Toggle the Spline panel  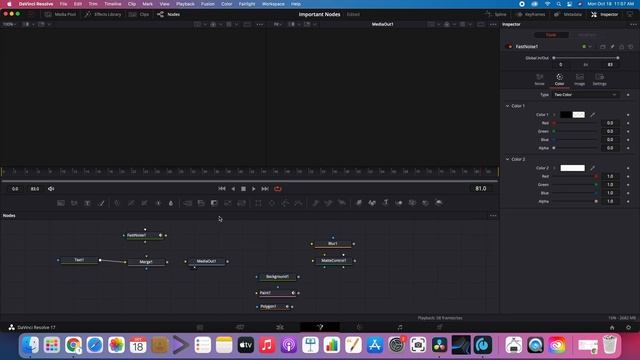pyautogui.click(x=496, y=14)
